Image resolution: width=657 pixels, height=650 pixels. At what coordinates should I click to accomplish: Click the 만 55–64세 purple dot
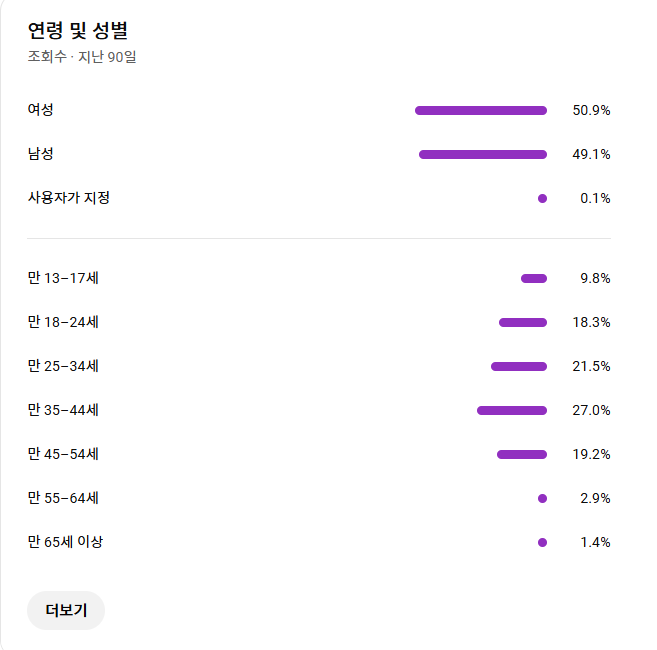click(x=542, y=498)
